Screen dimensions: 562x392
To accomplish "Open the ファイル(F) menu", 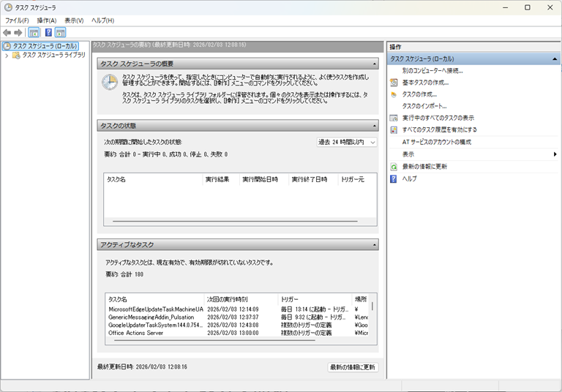I will coord(17,20).
